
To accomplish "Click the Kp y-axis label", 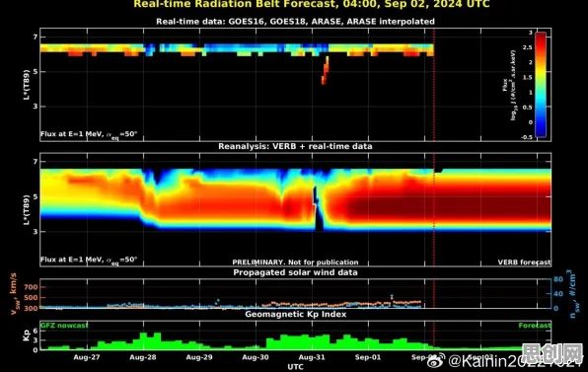I will click(26, 335).
